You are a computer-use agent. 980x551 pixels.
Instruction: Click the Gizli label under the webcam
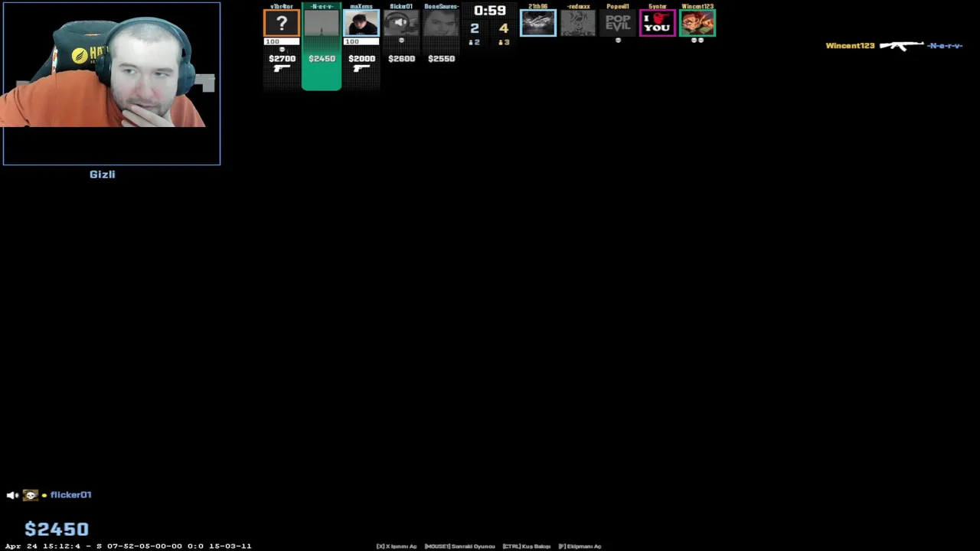click(x=103, y=174)
